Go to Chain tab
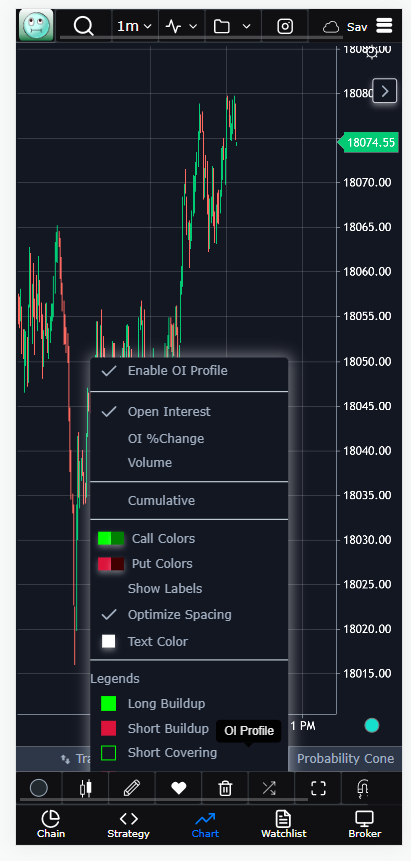Viewport: 411px width, 861px height. pos(51,825)
